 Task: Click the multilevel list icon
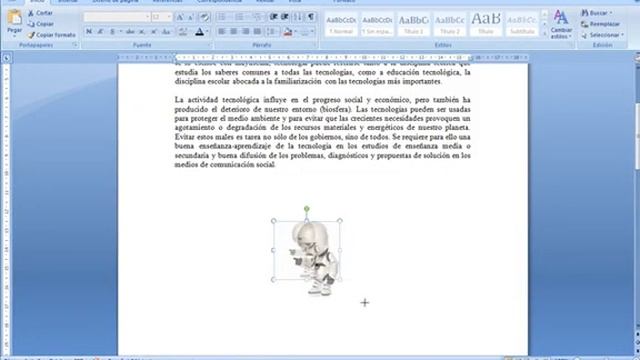point(257,17)
